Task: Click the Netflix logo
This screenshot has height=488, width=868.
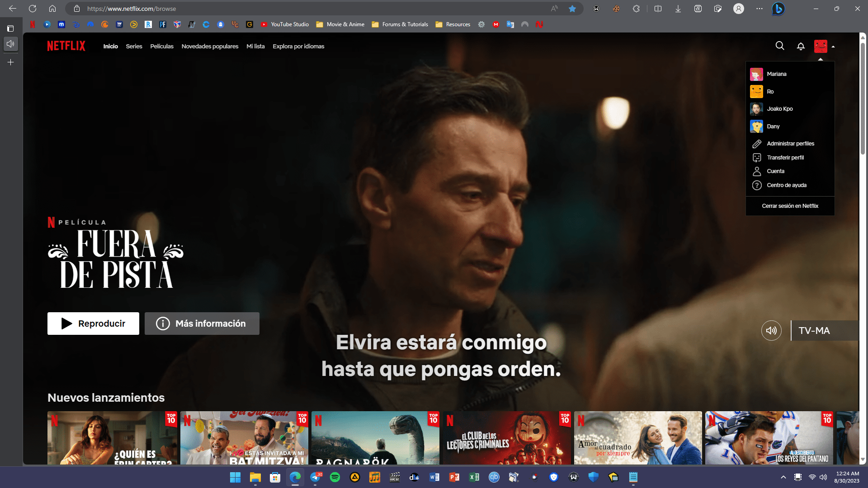Action: click(66, 46)
